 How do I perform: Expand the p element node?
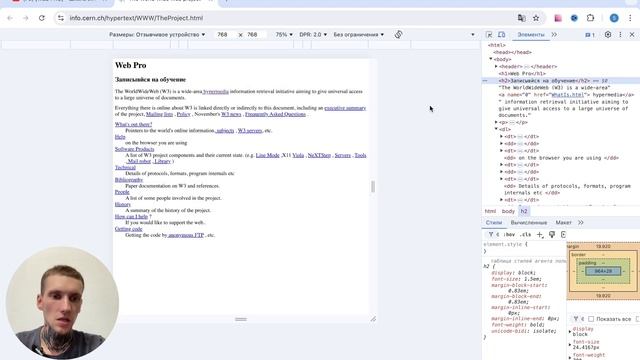[496, 122]
